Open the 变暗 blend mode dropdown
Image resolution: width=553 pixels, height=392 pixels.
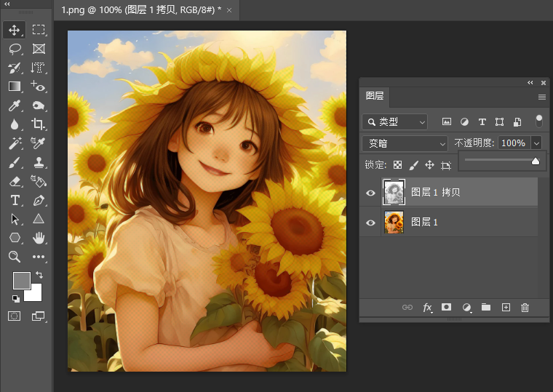click(405, 143)
